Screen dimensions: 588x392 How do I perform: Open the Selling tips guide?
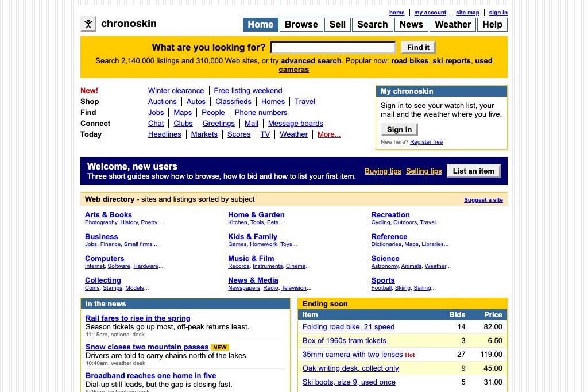pos(424,171)
